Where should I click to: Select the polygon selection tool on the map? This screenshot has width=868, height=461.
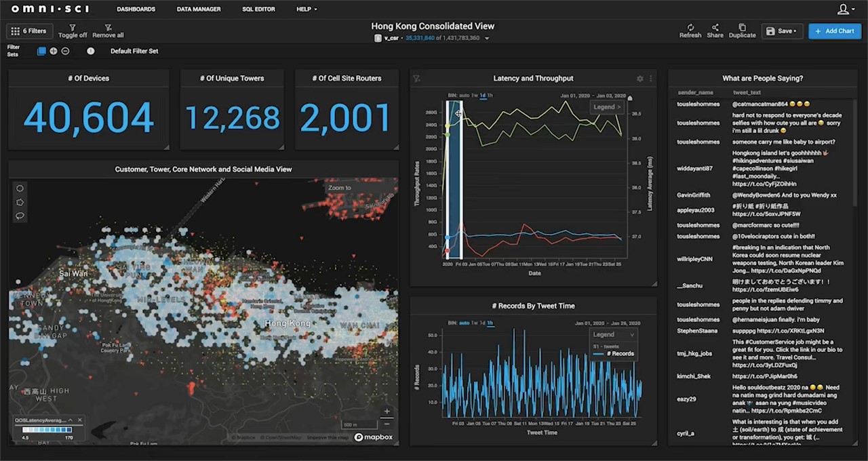pos(20,201)
